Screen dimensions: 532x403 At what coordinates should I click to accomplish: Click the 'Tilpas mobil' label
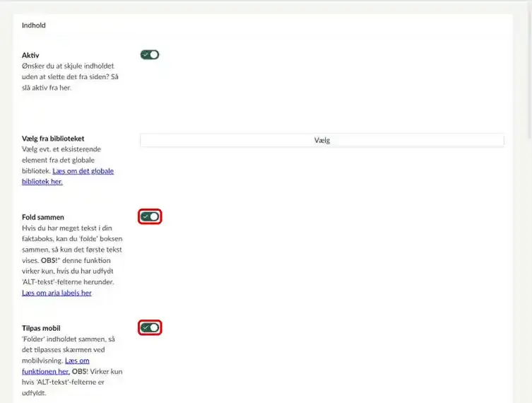(x=41, y=328)
